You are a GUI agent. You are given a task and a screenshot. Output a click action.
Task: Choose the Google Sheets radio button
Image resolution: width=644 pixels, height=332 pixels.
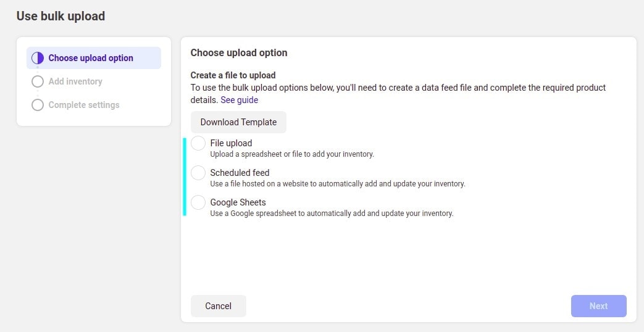click(198, 202)
